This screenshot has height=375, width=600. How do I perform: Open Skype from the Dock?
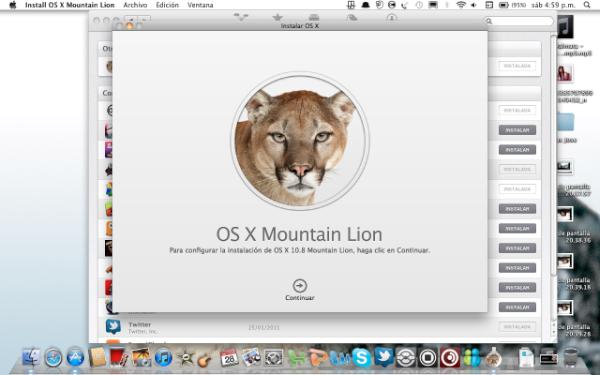click(x=362, y=357)
